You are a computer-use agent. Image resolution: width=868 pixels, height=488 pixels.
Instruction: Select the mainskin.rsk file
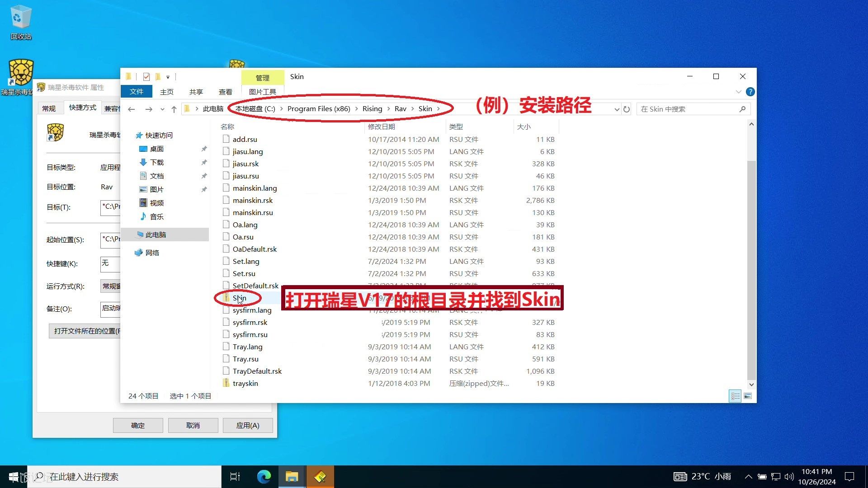pyautogui.click(x=253, y=200)
